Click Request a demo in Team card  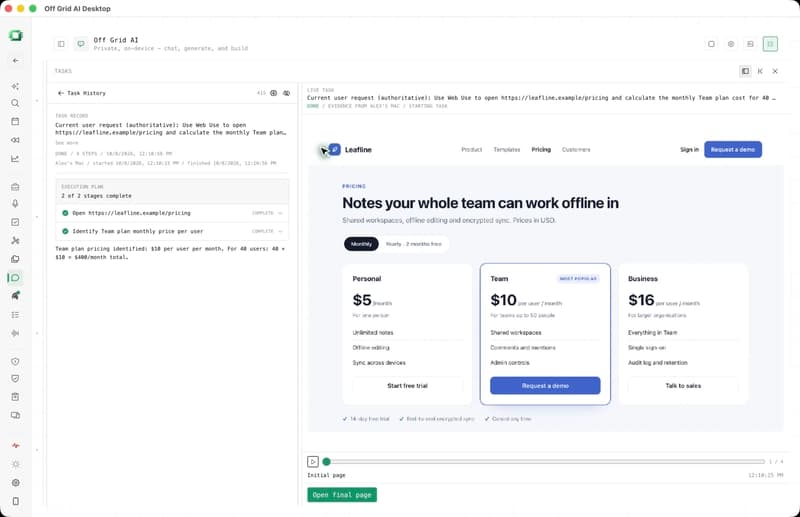(x=545, y=386)
